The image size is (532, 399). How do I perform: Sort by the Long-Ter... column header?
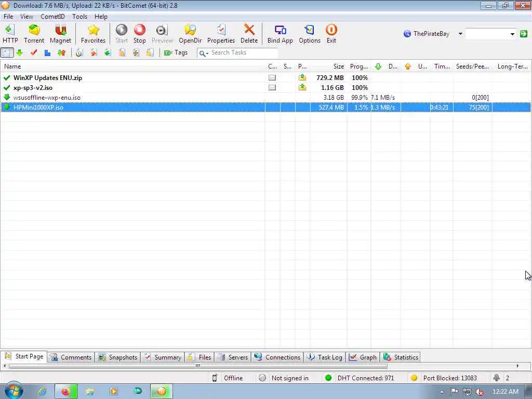click(x=512, y=66)
